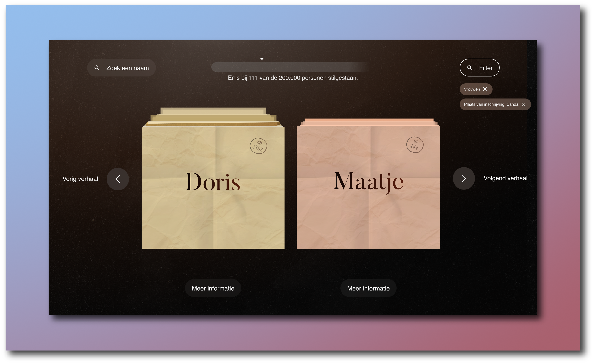Click the 'Volgend verhaal' label

(506, 178)
